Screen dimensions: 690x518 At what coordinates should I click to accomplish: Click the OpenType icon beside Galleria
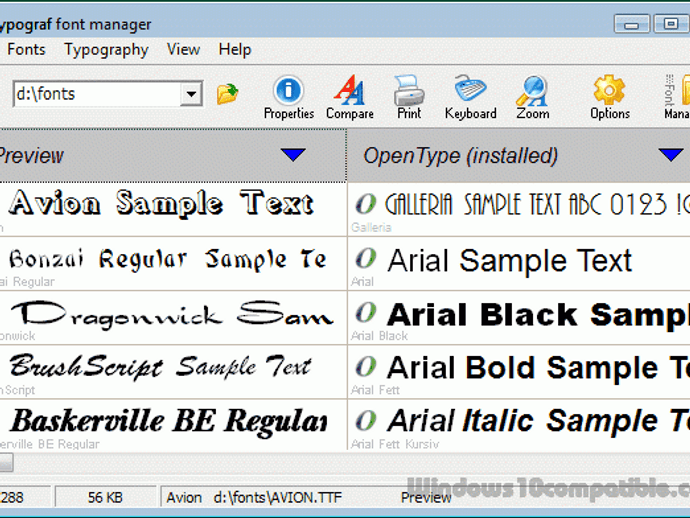coord(366,204)
